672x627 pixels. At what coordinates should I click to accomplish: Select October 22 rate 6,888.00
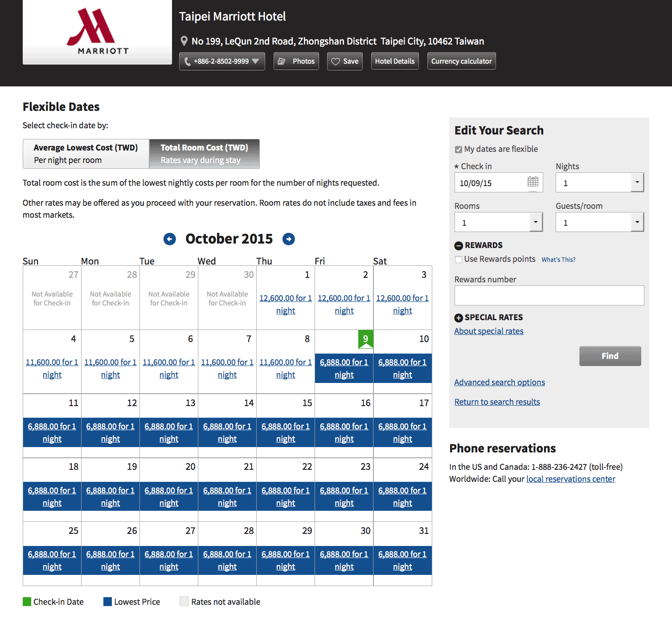[x=286, y=497]
